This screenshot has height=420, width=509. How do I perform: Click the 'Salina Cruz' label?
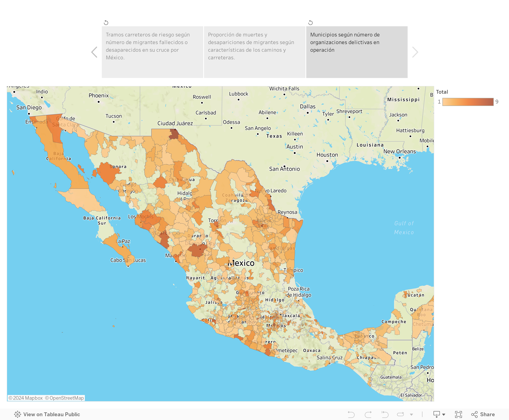(330, 358)
